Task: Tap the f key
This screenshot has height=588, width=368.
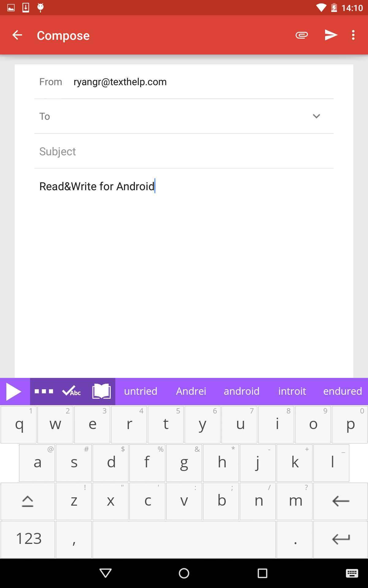Action: coord(147,463)
